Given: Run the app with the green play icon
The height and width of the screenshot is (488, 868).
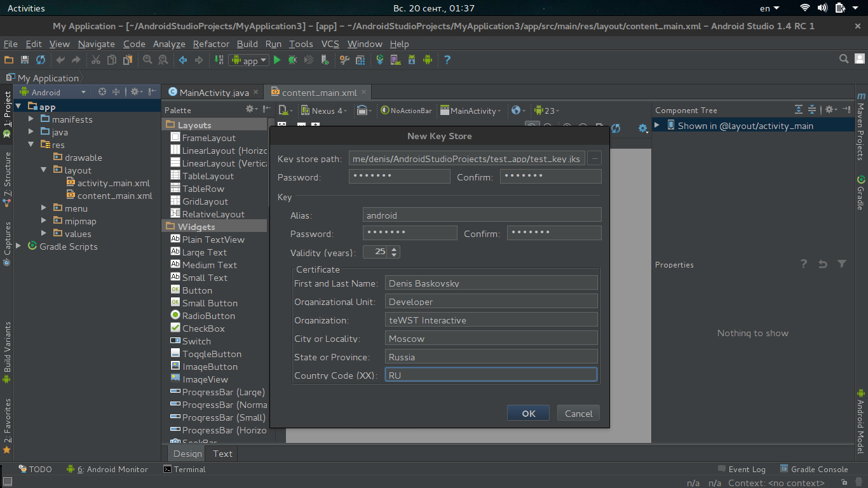Looking at the screenshot, I should (277, 60).
